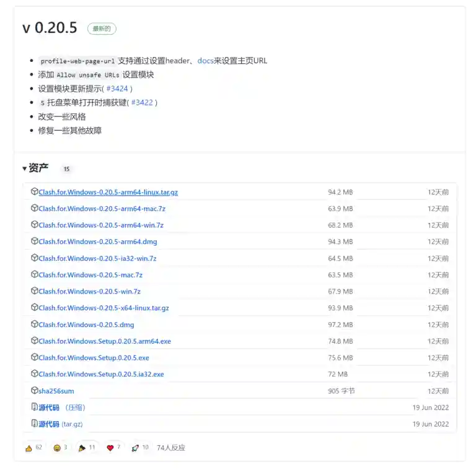Download Clash.for.Windows-0.20.5.dmg
This screenshot has width=476, height=470.
[x=86, y=324]
